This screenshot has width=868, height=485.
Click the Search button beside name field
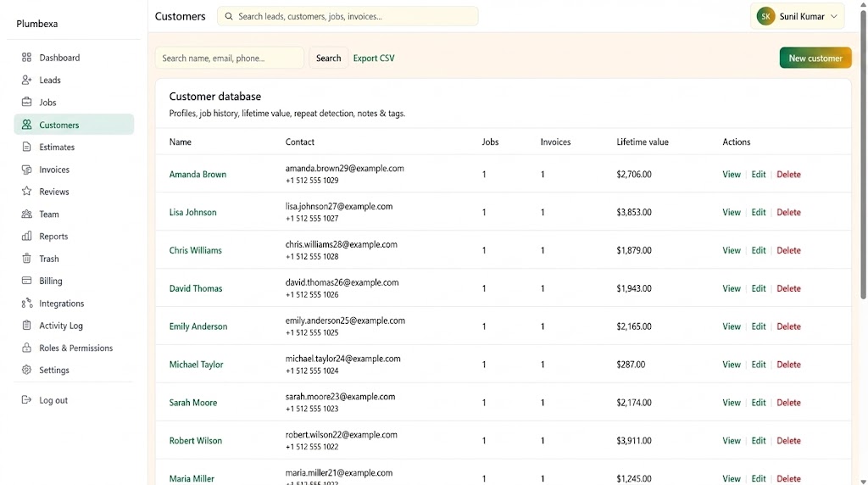(328, 58)
